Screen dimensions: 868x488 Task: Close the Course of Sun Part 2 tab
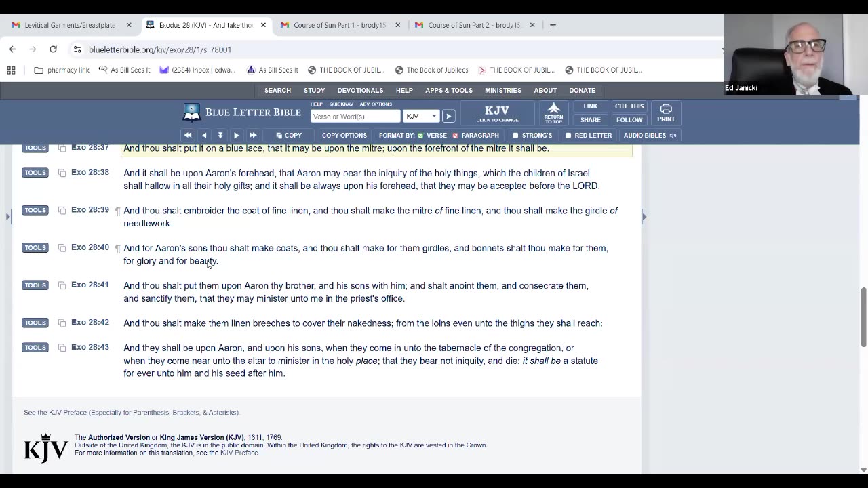click(x=532, y=25)
